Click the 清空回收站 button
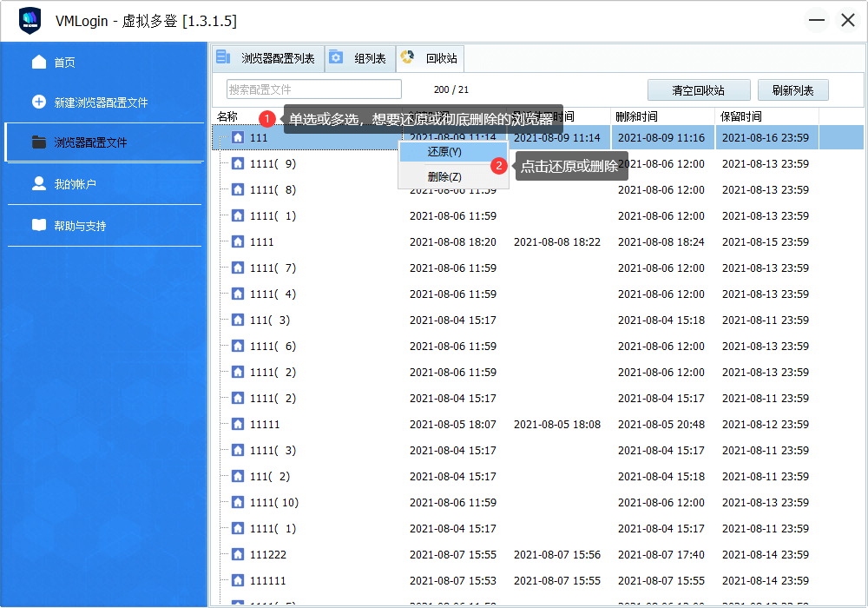 699,90
